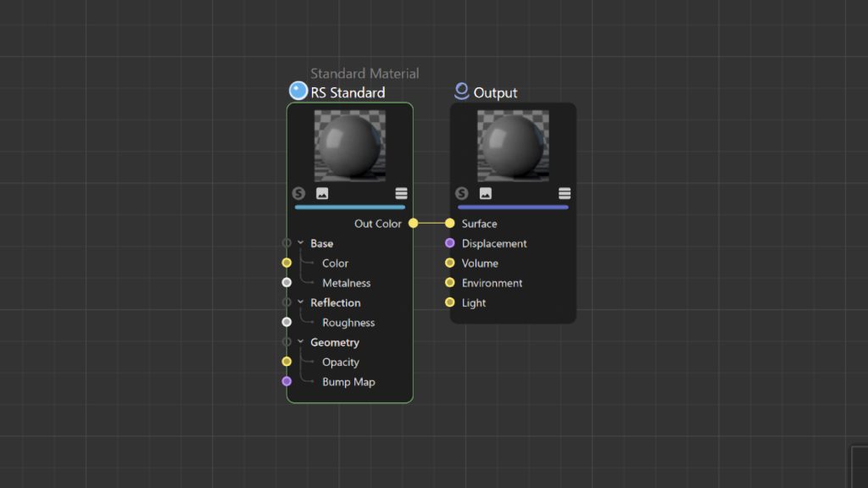This screenshot has height=488, width=868.
Task: Select the Surface input label on Output node
Action: tap(481, 223)
